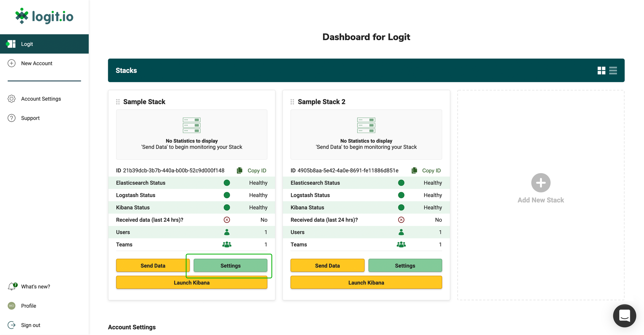This screenshot has width=644, height=335.
Task: Open Settings for Sample Stack
Action: point(231,265)
